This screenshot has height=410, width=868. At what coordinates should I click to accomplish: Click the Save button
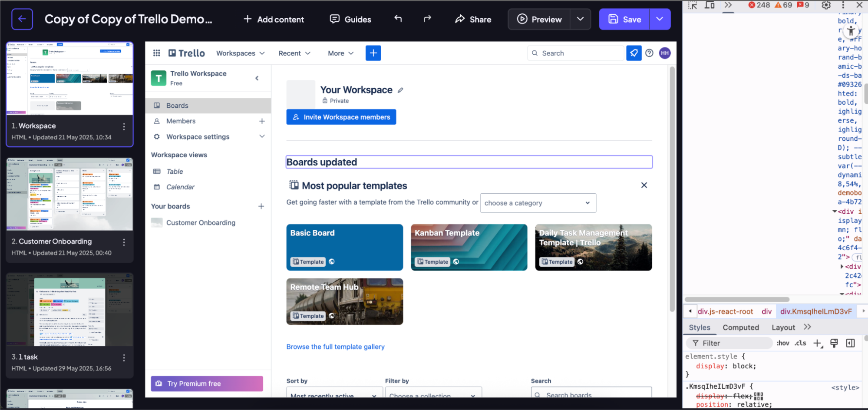[624, 19]
